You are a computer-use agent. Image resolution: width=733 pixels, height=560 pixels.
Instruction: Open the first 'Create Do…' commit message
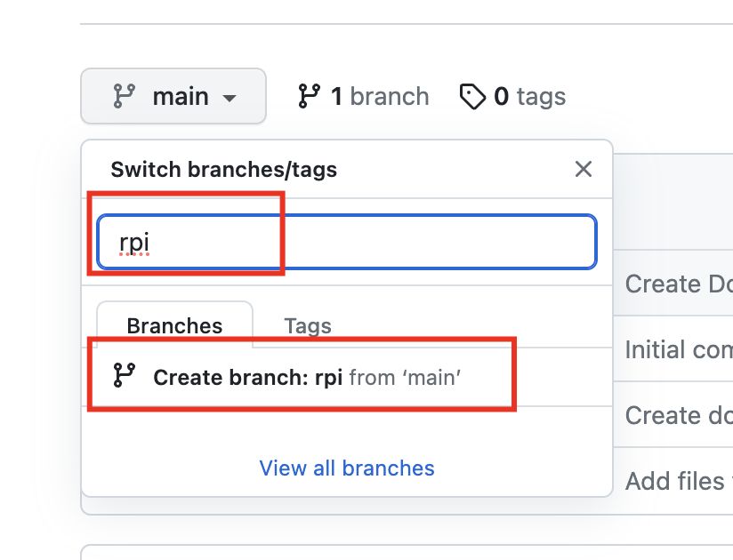pyautogui.click(x=676, y=284)
